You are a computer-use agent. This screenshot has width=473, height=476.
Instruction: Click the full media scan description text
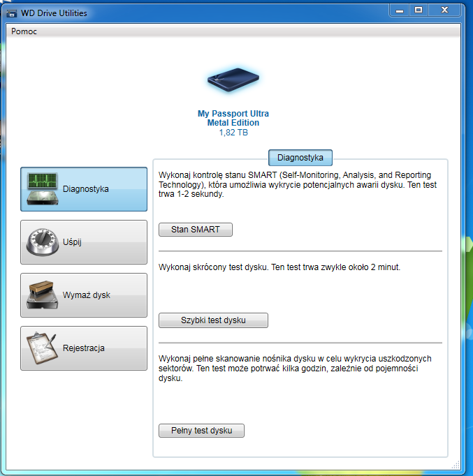(x=295, y=369)
